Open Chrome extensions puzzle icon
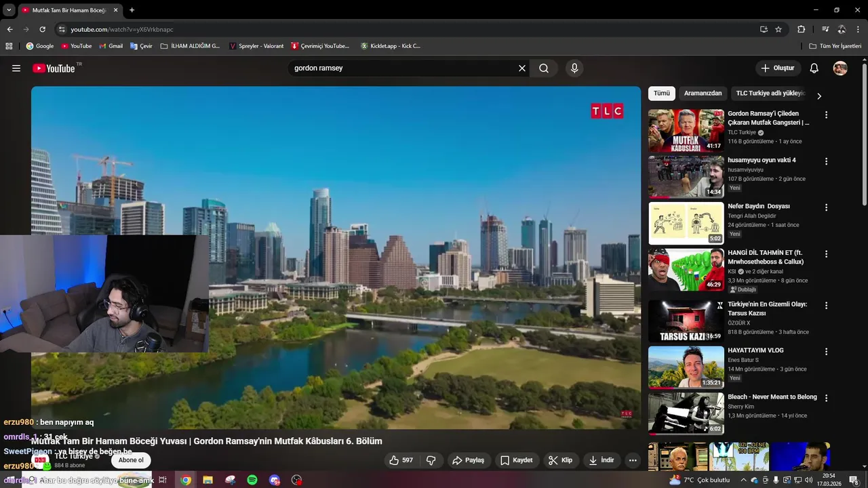 [x=801, y=29]
